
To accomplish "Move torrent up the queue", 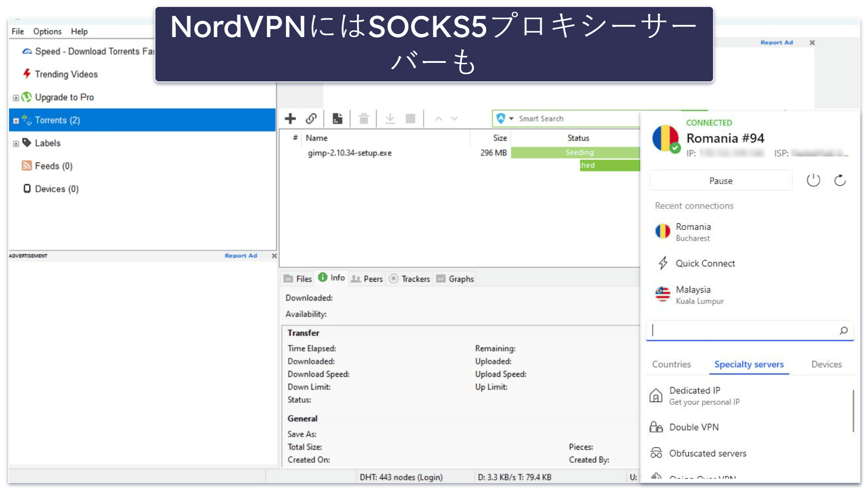I will (x=438, y=118).
